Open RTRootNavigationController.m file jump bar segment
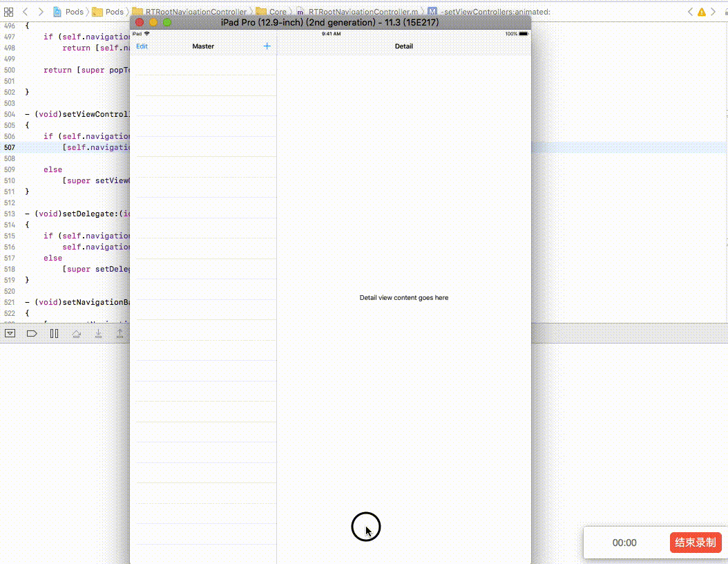Viewport: 728px width, 564px height. click(357, 12)
